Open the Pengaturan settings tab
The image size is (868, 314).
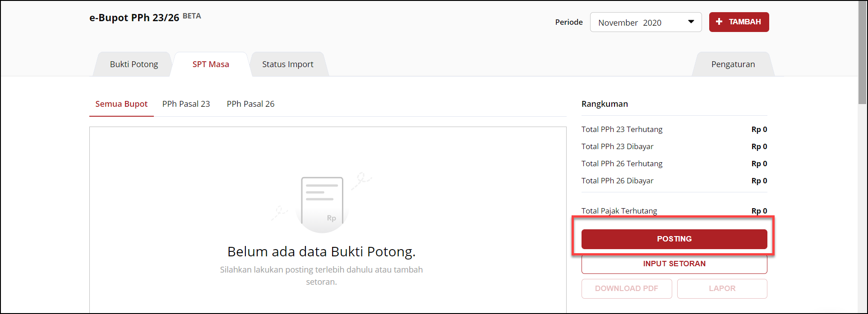[733, 64]
